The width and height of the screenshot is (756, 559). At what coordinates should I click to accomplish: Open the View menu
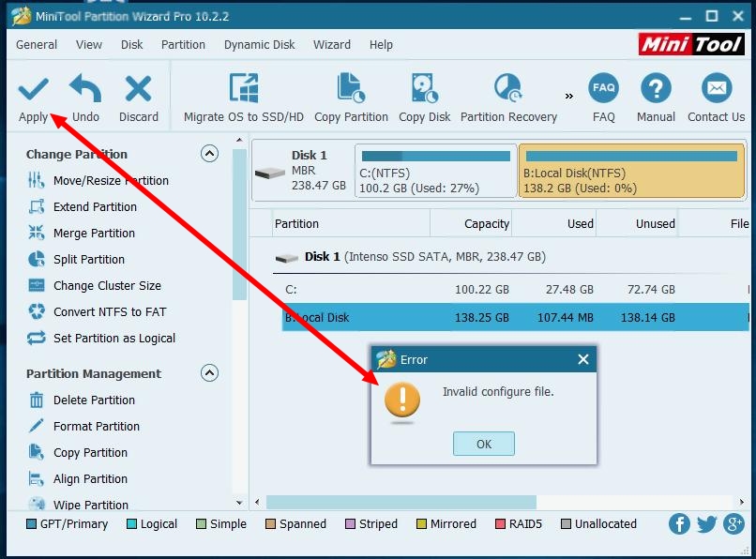(x=89, y=45)
